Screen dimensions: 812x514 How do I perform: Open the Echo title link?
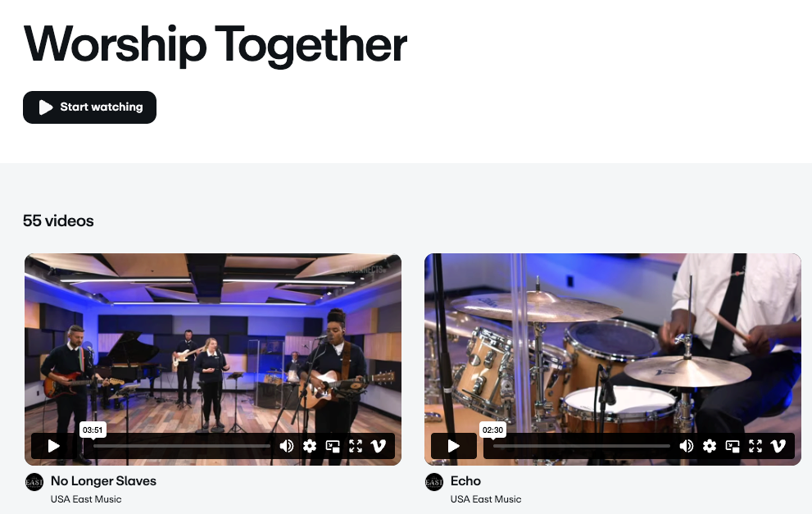coord(465,481)
